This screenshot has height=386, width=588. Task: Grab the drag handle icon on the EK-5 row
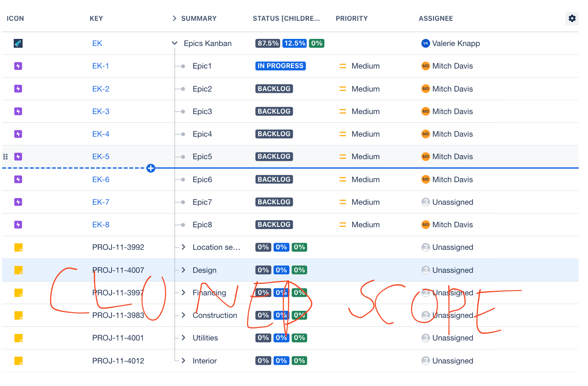(x=5, y=156)
